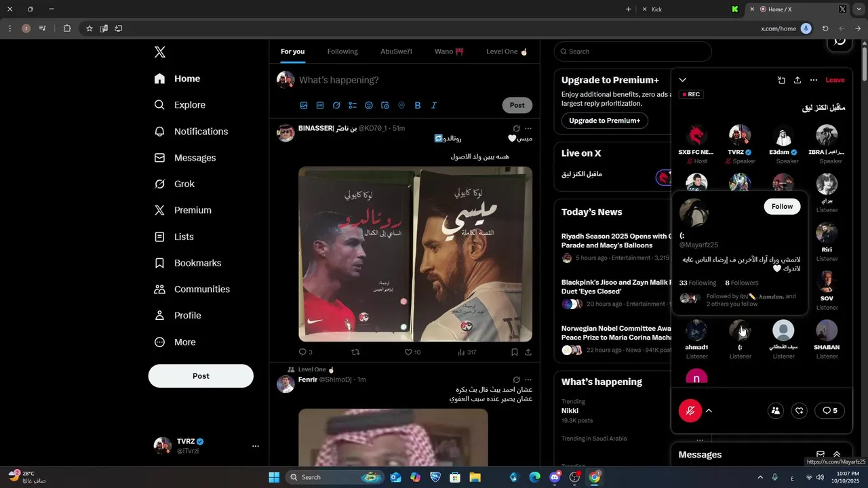Screen dimensions: 868x488
Task: Expand the Messages drawer
Action: tap(837, 455)
